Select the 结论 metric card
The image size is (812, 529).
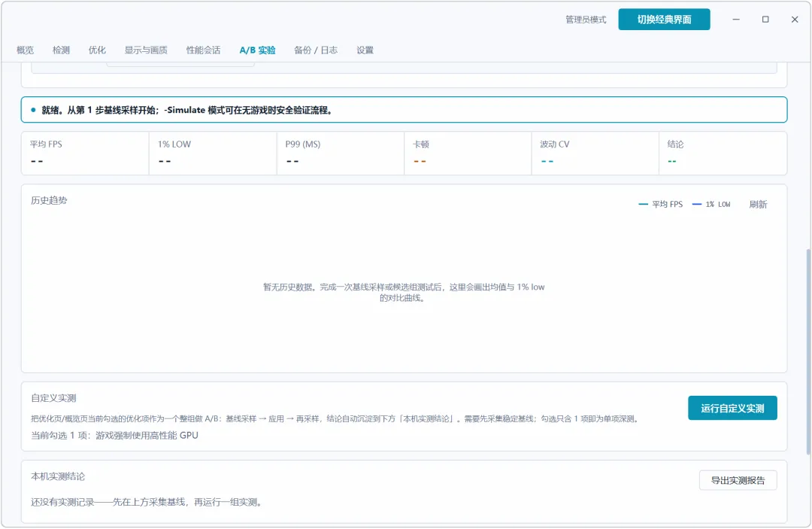723,154
